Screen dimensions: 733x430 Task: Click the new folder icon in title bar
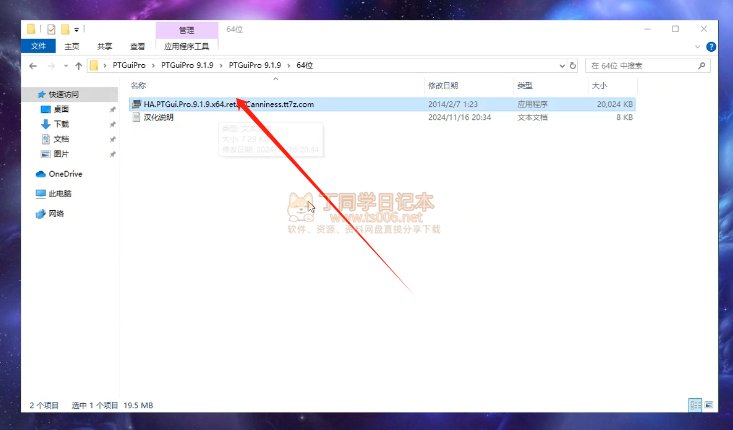click(x=65, y=29)
